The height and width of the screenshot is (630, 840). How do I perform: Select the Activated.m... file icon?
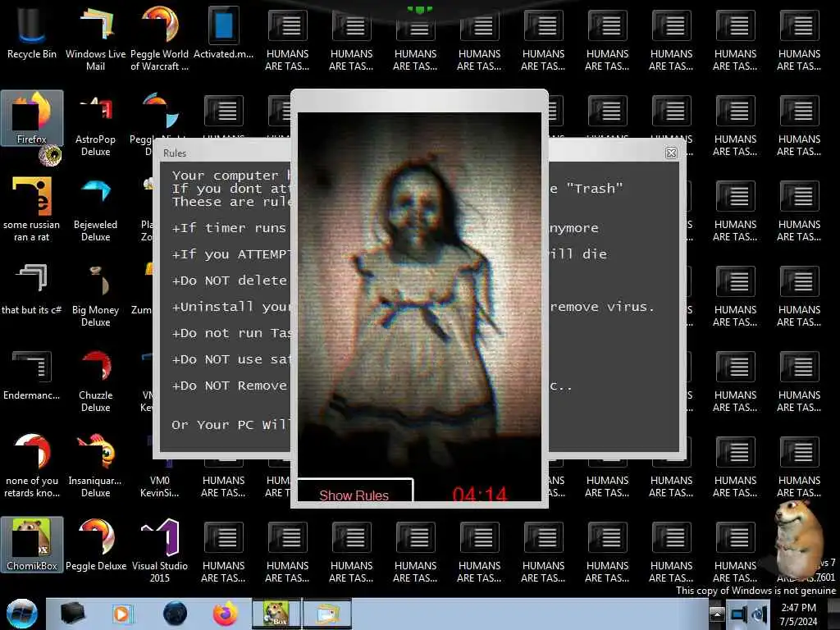(x=223, y=34)
